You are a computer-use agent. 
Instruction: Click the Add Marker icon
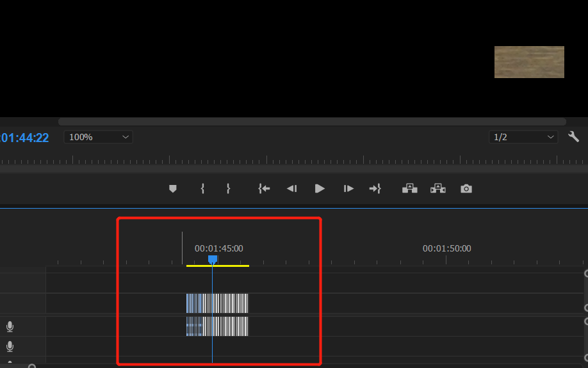pos(172,189)
